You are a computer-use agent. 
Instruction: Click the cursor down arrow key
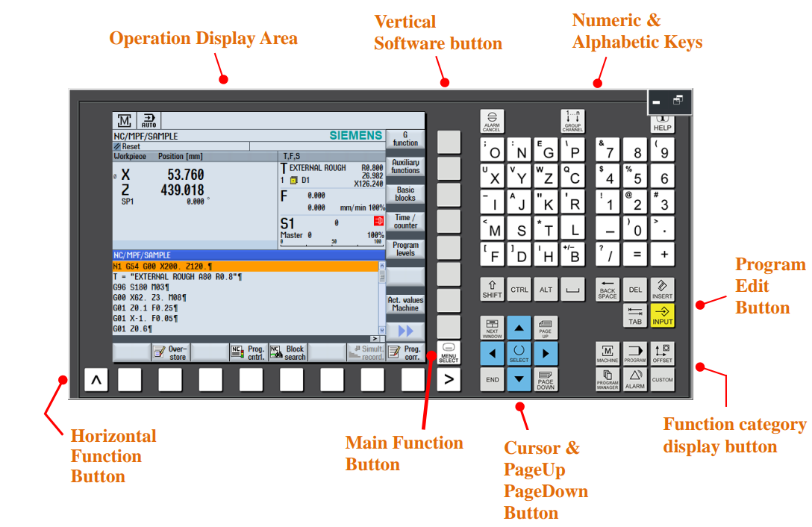point(519,380)
